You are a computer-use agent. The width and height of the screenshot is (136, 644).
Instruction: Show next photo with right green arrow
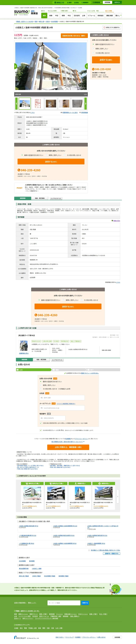click(x=86, y=66)
